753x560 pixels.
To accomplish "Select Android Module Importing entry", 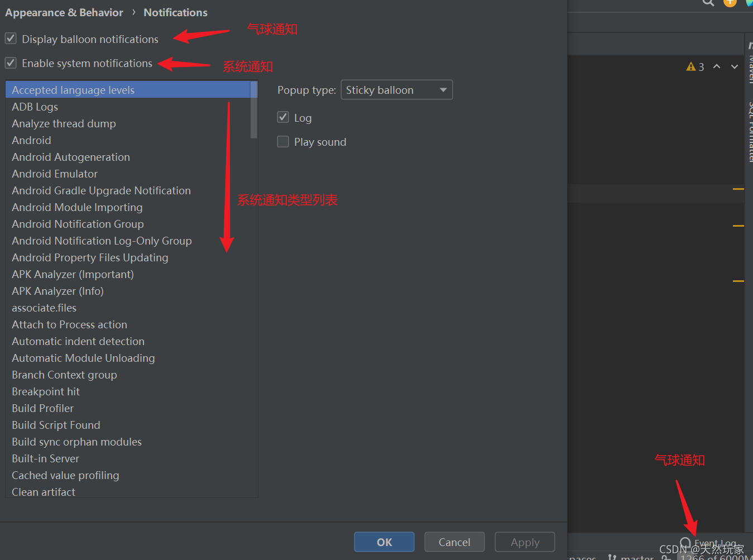I will 128,207.
